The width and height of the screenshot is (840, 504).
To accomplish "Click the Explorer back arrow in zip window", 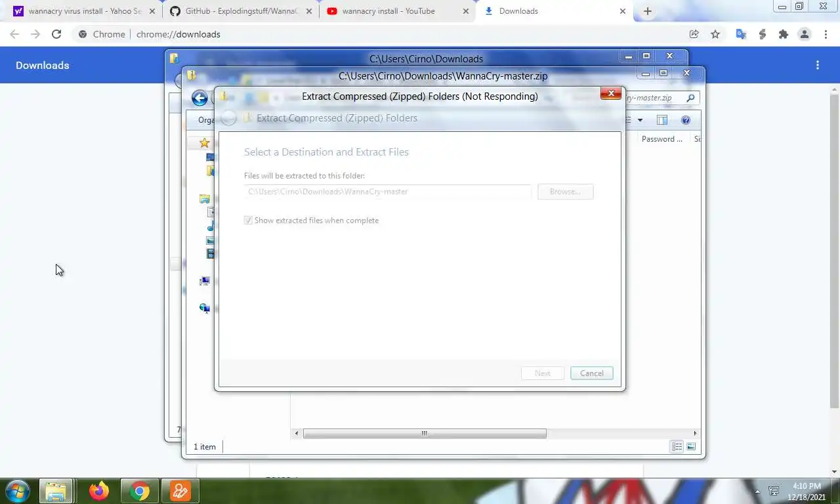I will (x=199, y=98).
